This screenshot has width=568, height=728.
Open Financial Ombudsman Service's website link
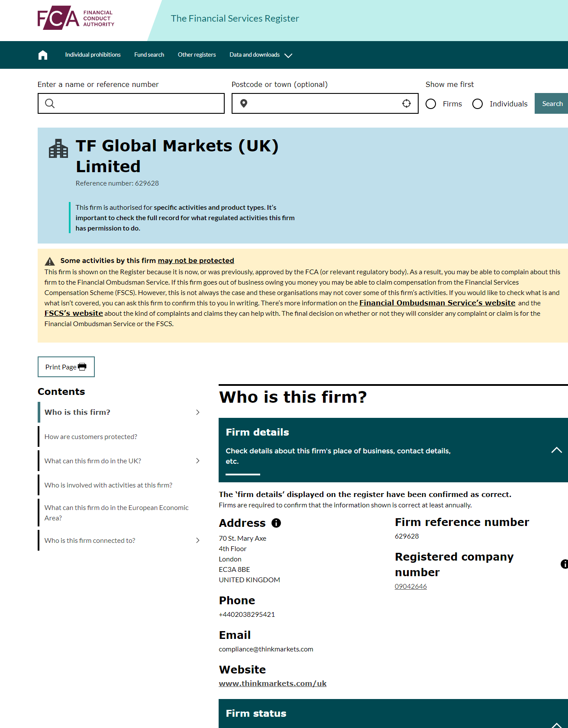(x=437, y=303)
